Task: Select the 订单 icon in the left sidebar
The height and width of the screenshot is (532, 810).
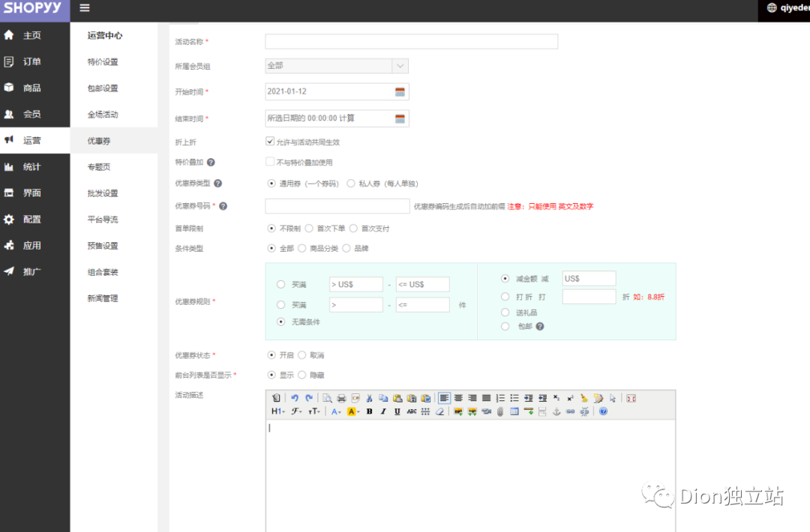Action: pos(10,61)
